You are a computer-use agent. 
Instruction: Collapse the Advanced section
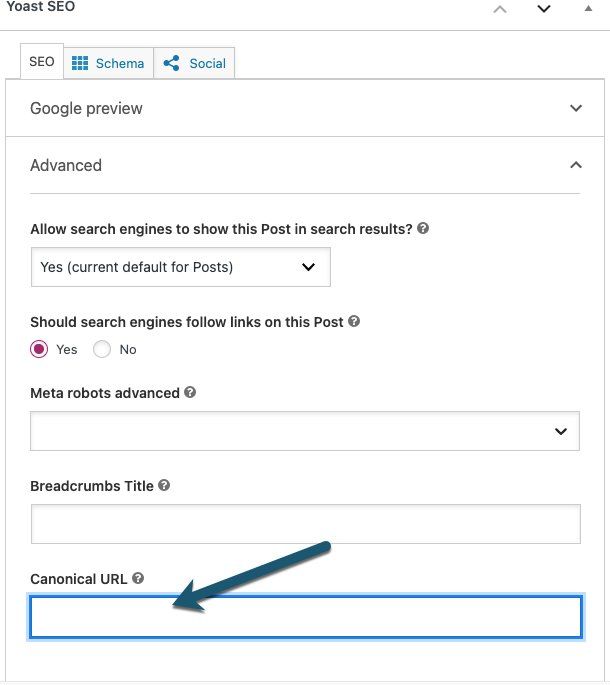[x=575, y=165]
